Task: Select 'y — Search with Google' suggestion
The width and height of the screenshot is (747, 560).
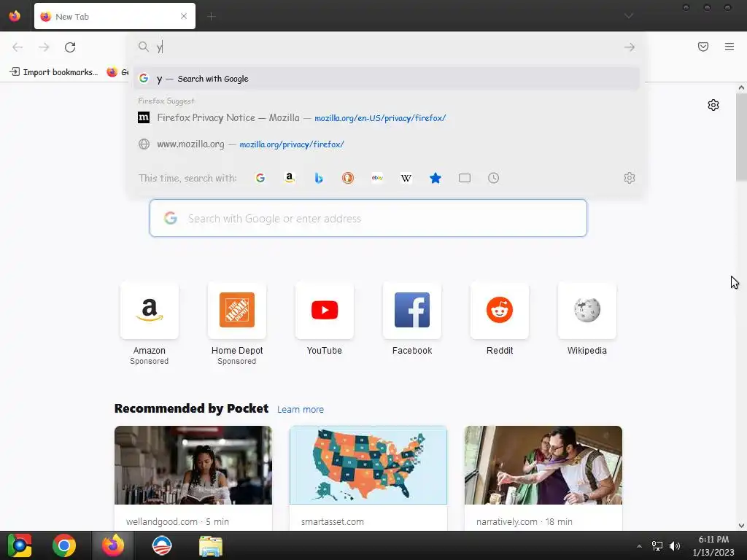Action: click(x=386, y=79)
